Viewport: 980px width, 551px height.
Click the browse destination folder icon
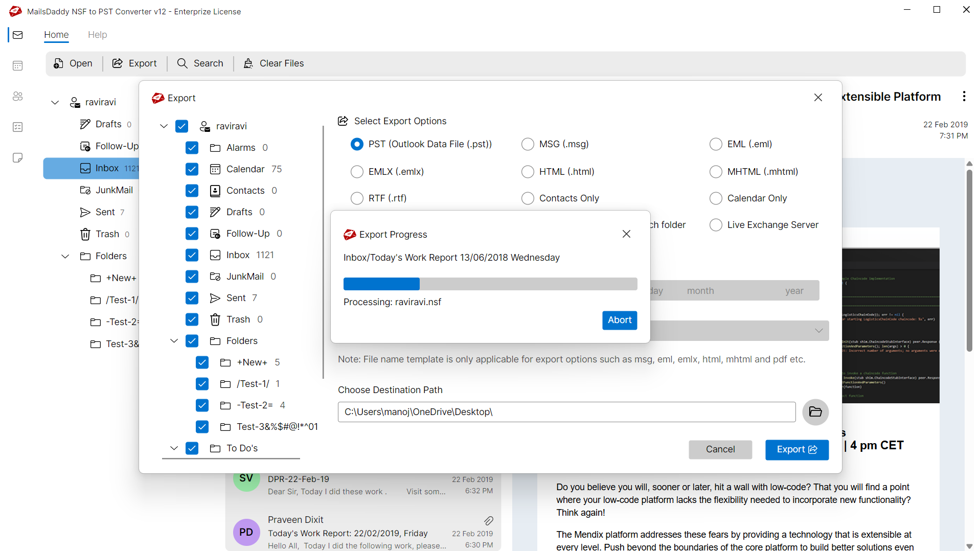click(815, 412)
